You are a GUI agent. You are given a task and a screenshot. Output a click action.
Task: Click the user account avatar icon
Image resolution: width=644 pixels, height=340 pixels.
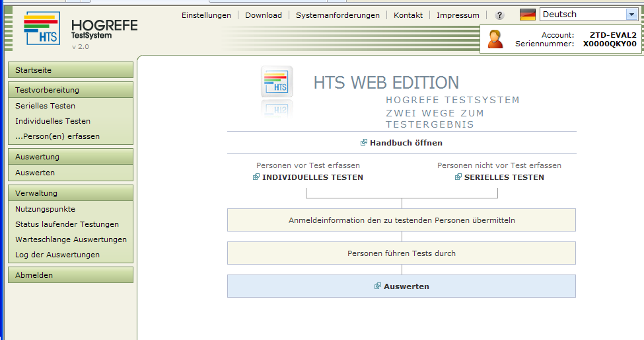pos(495,39)
